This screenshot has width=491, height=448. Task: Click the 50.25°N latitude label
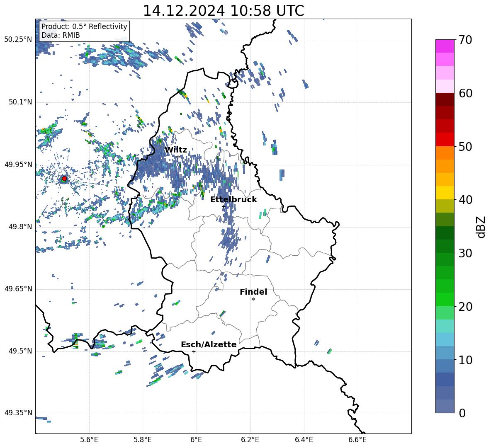(18, 40)
